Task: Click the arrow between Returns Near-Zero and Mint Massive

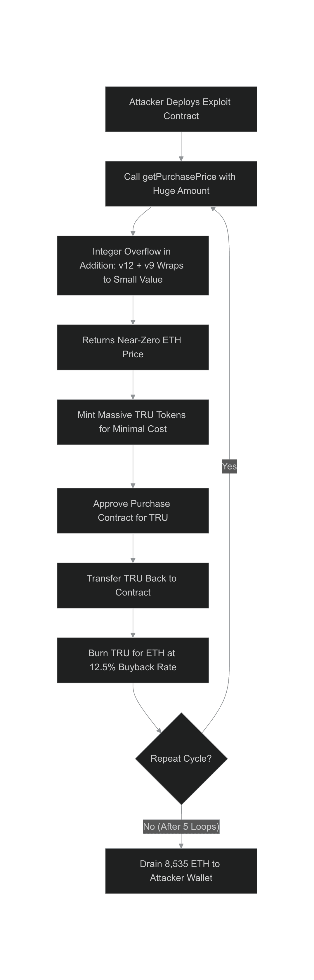Action: pyautogui.click(x=133, y=384)
